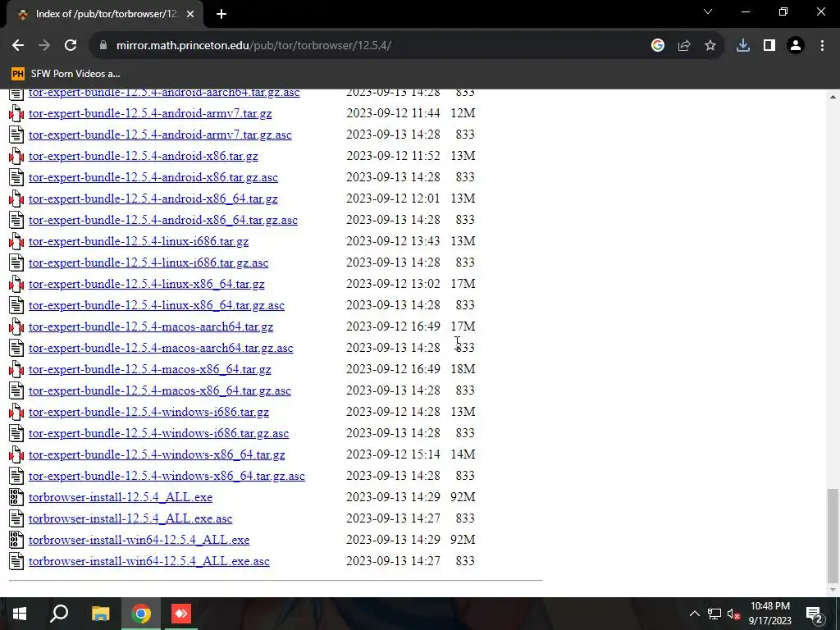Click the page vertical scrollbar thumb

pyautogui.click(x=833, y=535)
